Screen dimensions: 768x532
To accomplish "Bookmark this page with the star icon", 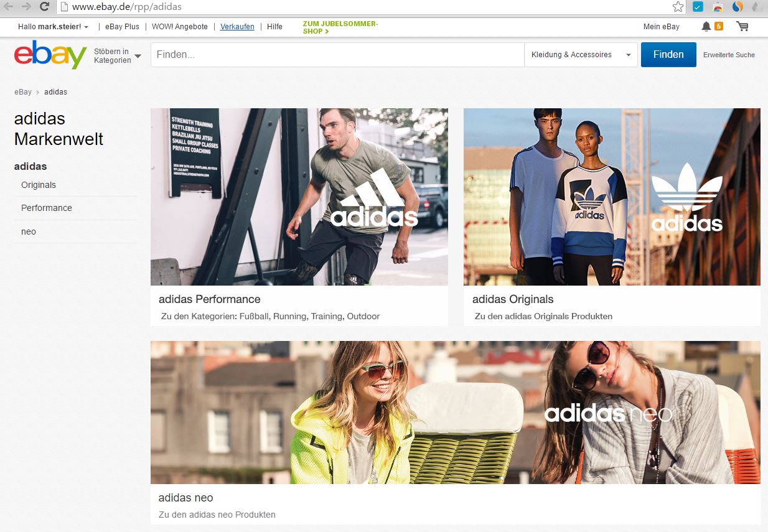I will tap(678, 7).
